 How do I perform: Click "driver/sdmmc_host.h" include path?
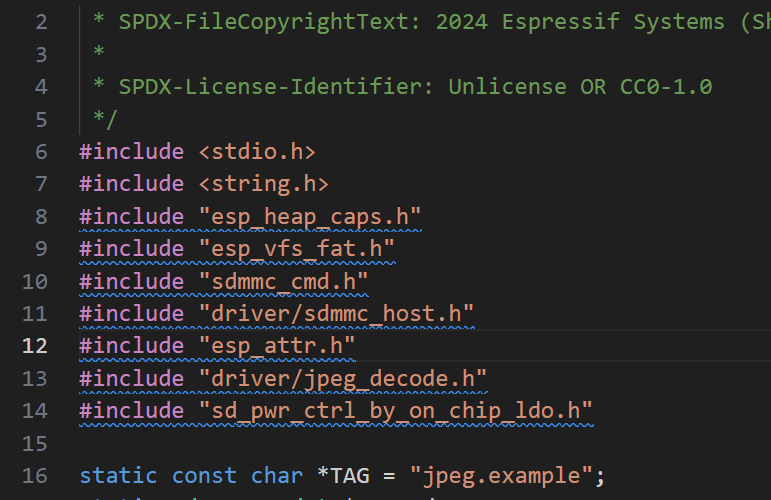(337, 314)
